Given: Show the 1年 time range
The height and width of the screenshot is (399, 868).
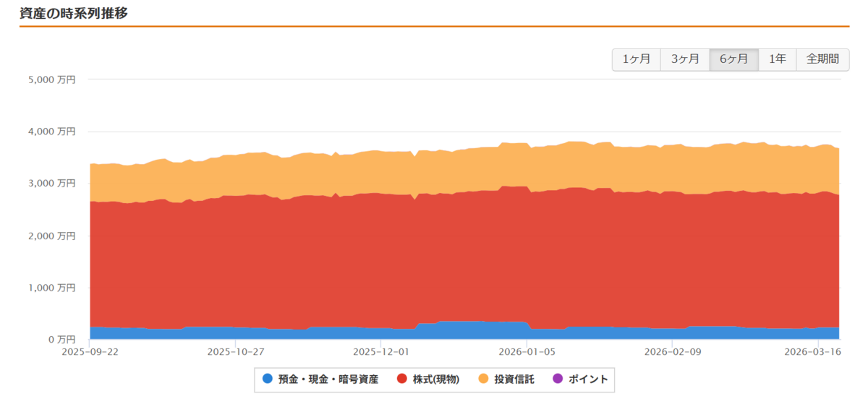Looking at the screenshot, I should [x=778, y=59].
